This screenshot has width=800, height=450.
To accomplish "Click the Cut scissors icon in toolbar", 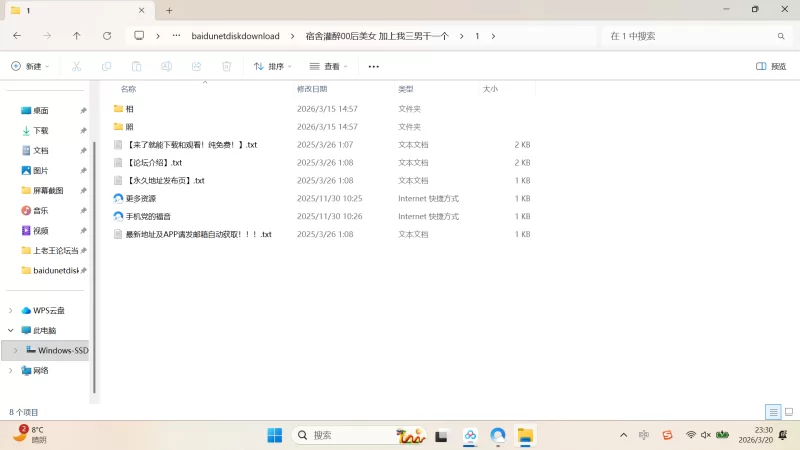I will point(76,66).
